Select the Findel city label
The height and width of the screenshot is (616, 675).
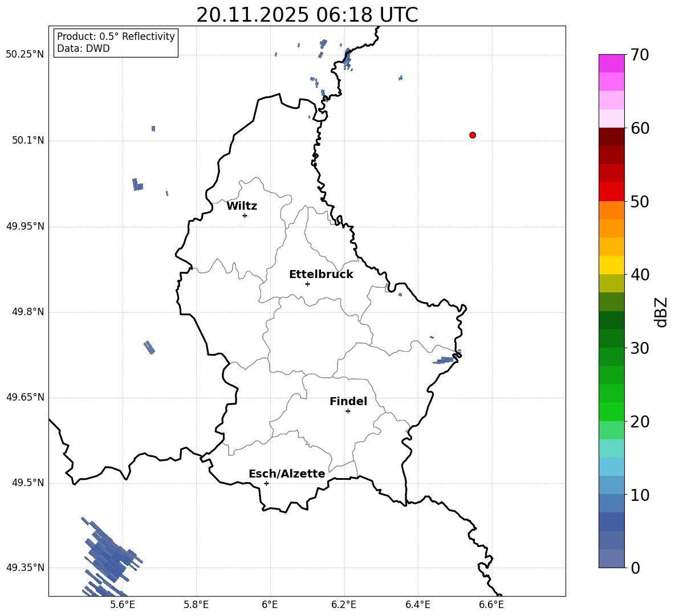pyautogui.click(x=348, y=402)
